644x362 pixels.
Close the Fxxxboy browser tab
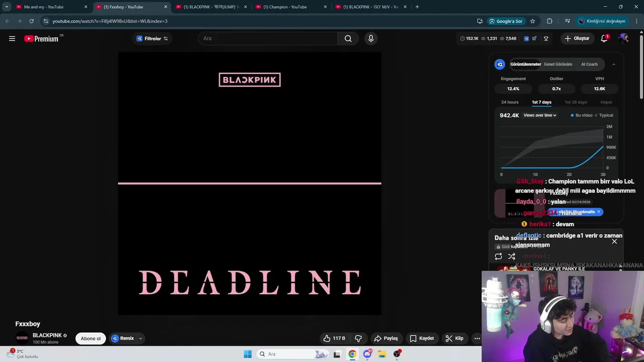[166, 7]
